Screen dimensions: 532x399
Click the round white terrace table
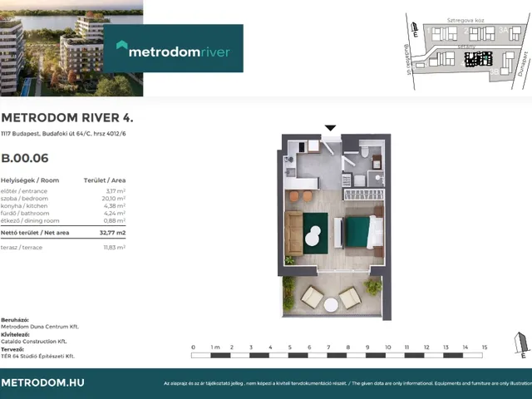[331, 305]
